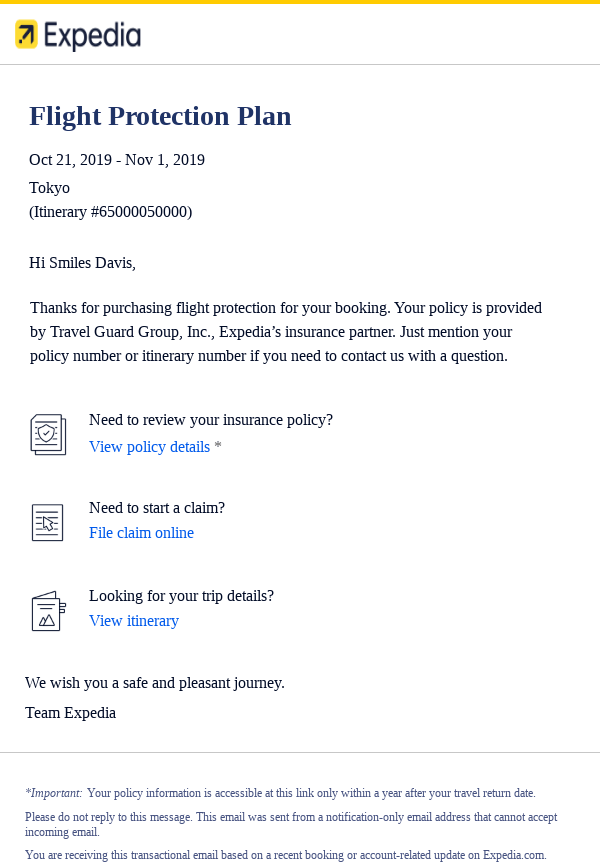Click the 'Need to start a claim?' text

157,508
